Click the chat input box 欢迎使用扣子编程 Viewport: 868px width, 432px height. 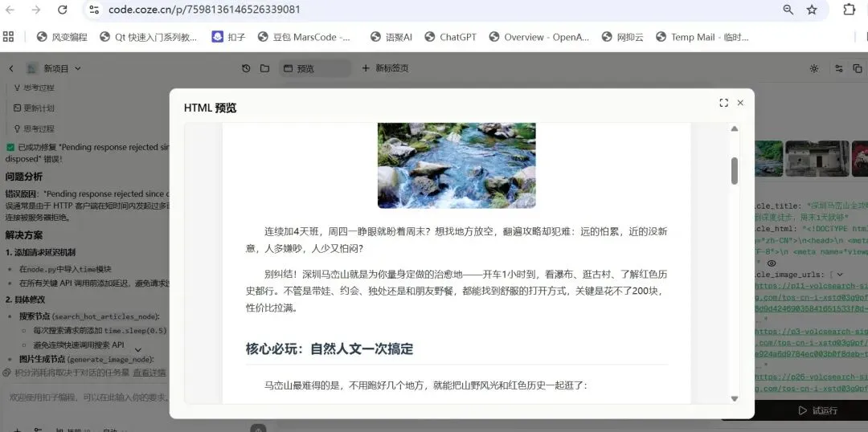88,397
